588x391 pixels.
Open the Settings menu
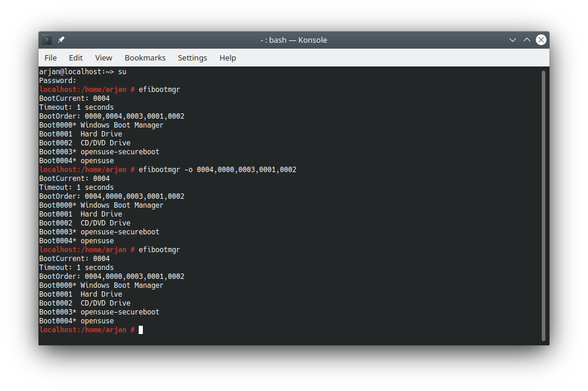pos(192,58)
